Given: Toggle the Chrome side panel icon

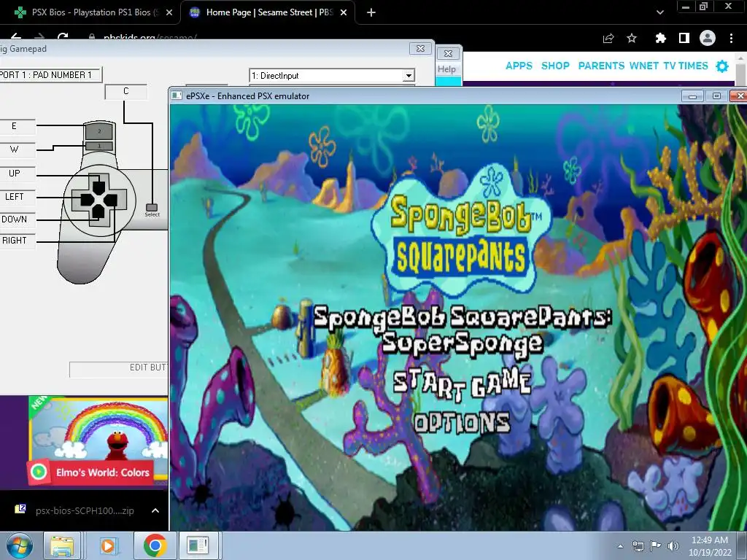Looking at the screenshot, I should click(x=684, y=38).
